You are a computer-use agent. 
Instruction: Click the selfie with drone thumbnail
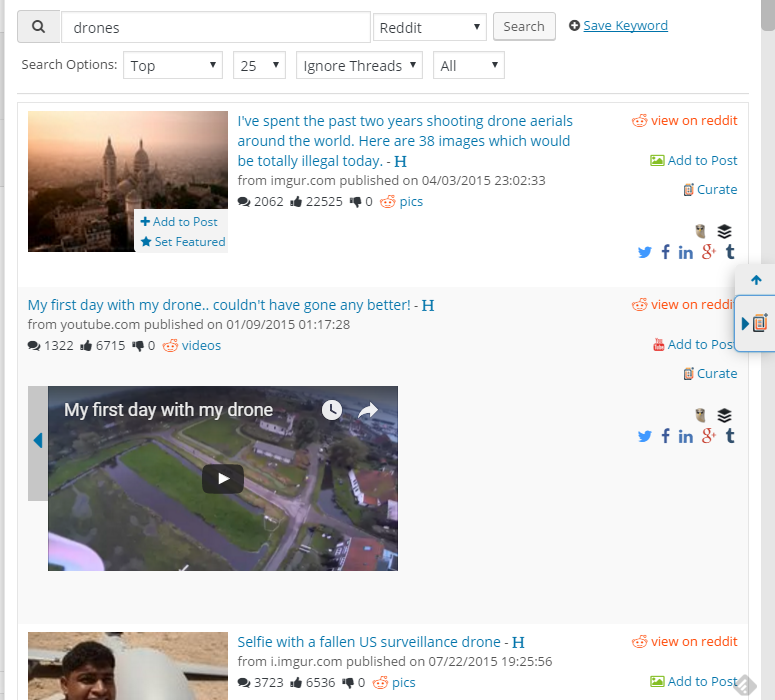[128, 666]
